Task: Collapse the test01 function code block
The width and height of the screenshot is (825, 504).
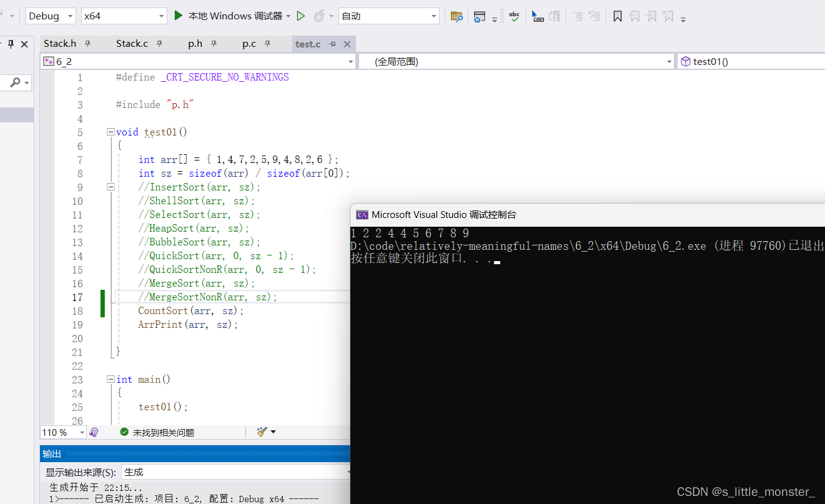Action: [x=111, y=132]
